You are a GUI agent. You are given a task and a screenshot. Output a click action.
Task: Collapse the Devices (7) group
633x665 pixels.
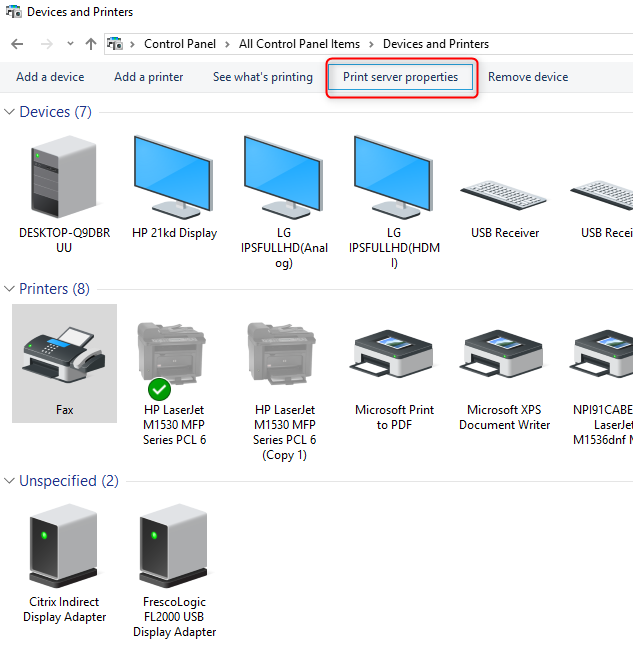(10, 112)
